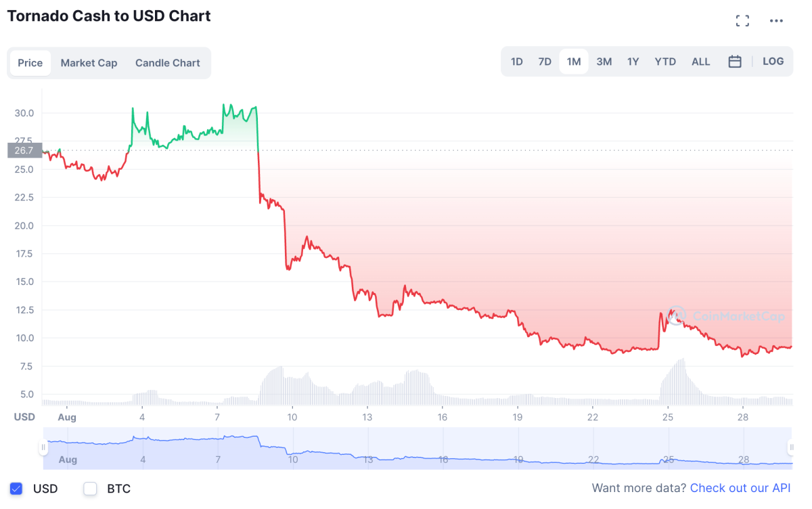Select the Price tab
812x509 pixels.
tap(30, 63)
